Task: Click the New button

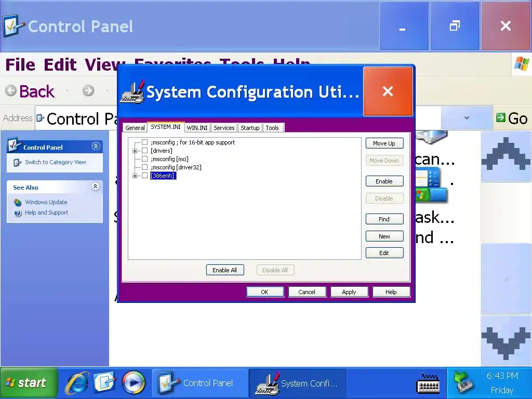Action: 384,236
